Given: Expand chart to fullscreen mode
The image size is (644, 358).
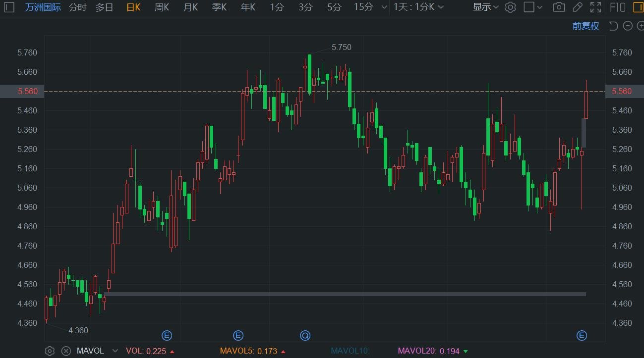Looking at the screenshot, I should pos(595,7).
